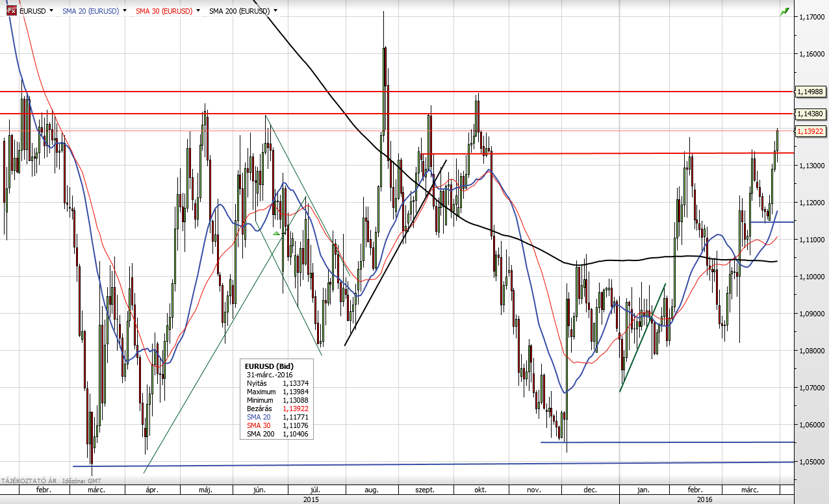Click the 1,17000 price axis label
Screen dimensions: 829x504
(811, 18)
